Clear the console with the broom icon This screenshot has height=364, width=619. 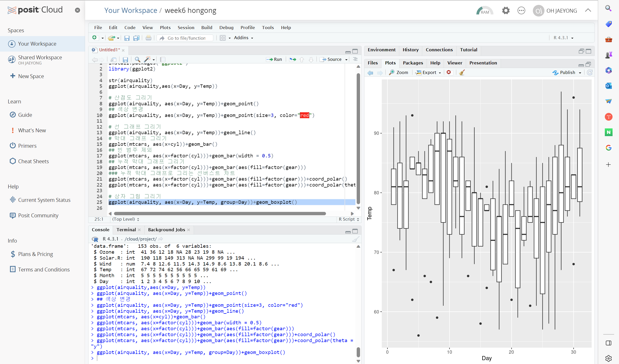[x=356, y=239]
